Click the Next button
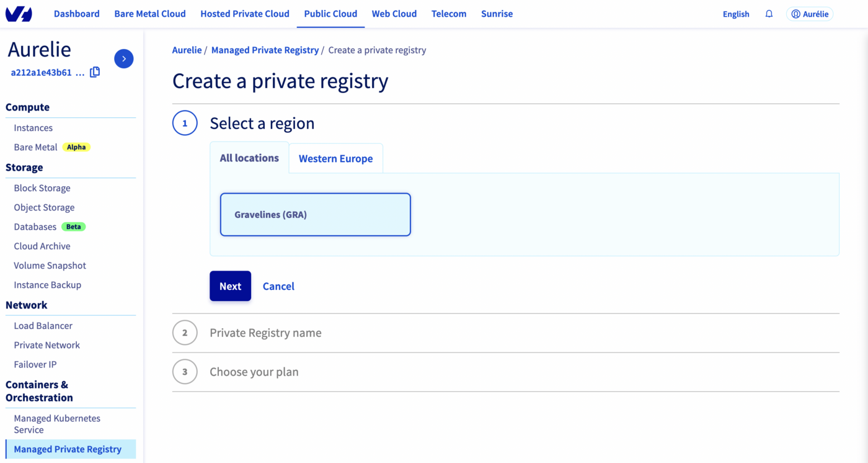 [x=230, y=285]
